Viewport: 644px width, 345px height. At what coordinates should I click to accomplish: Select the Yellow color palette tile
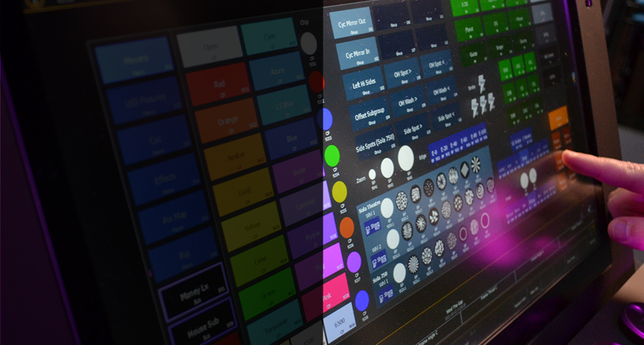252,226
